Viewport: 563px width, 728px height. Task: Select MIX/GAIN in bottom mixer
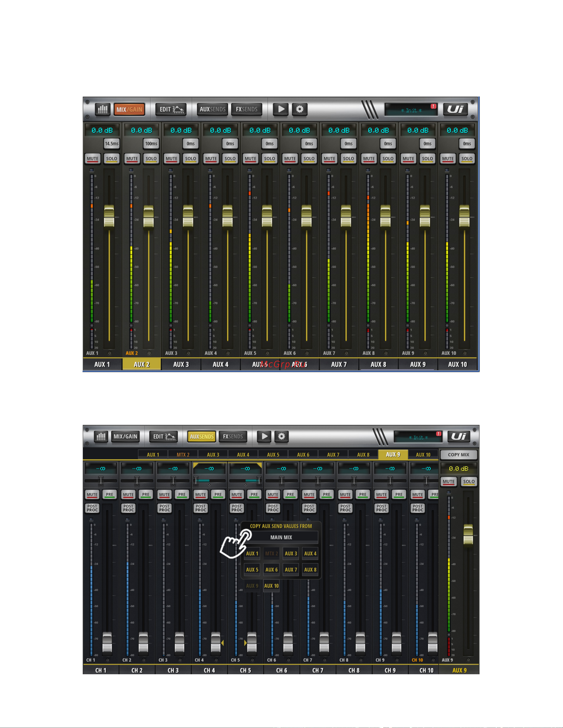click(126, 436)
